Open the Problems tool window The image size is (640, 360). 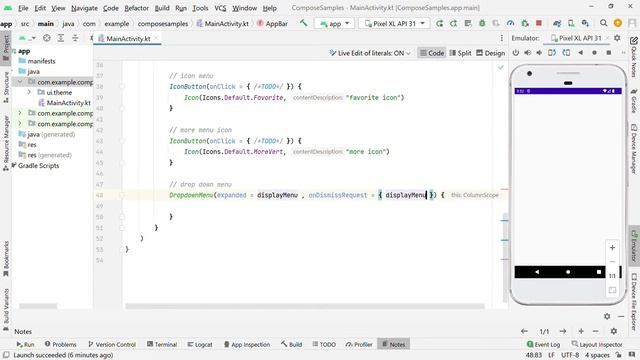pyautogui.click(x=60, y=344)
